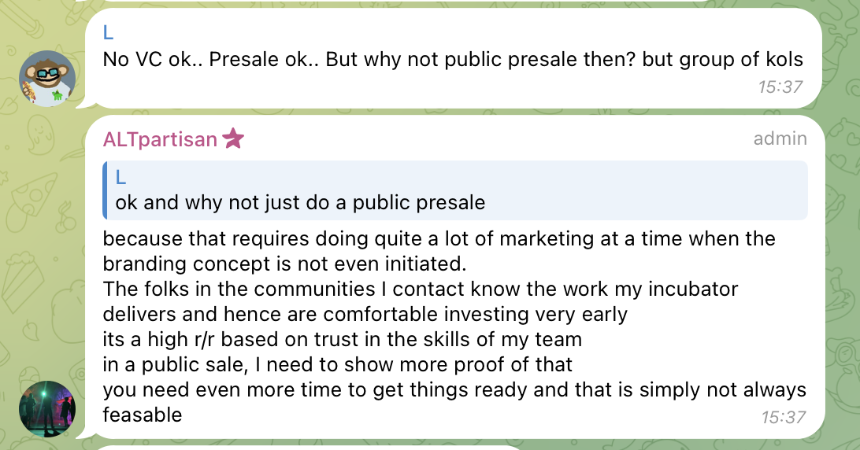
Task: Click the green patterned chat background
Action: coord(840,250)
